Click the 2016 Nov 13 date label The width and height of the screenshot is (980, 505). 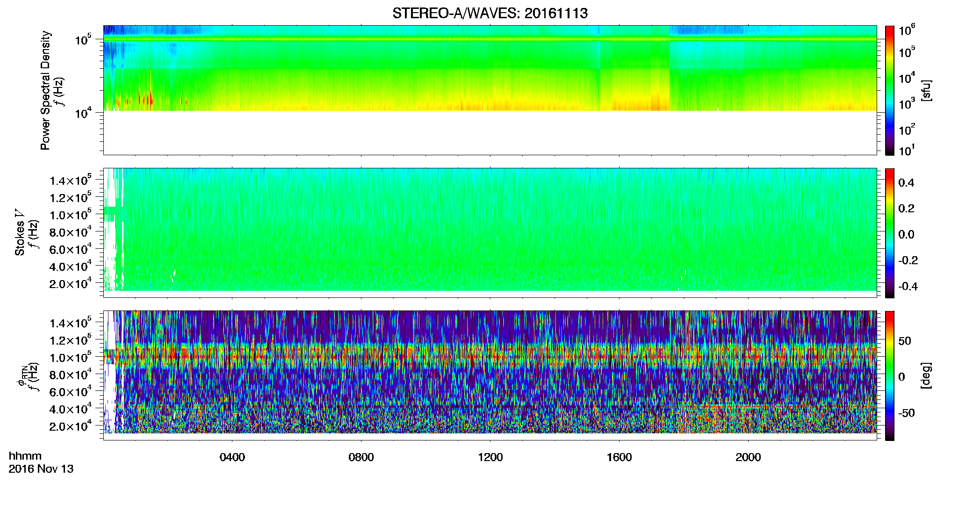41,469
